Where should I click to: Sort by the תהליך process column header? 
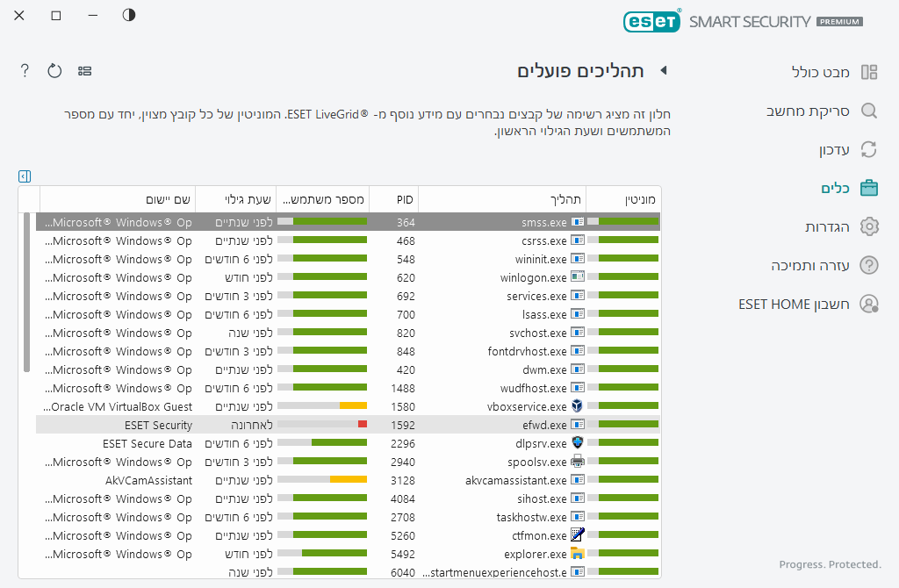[502, 200]
